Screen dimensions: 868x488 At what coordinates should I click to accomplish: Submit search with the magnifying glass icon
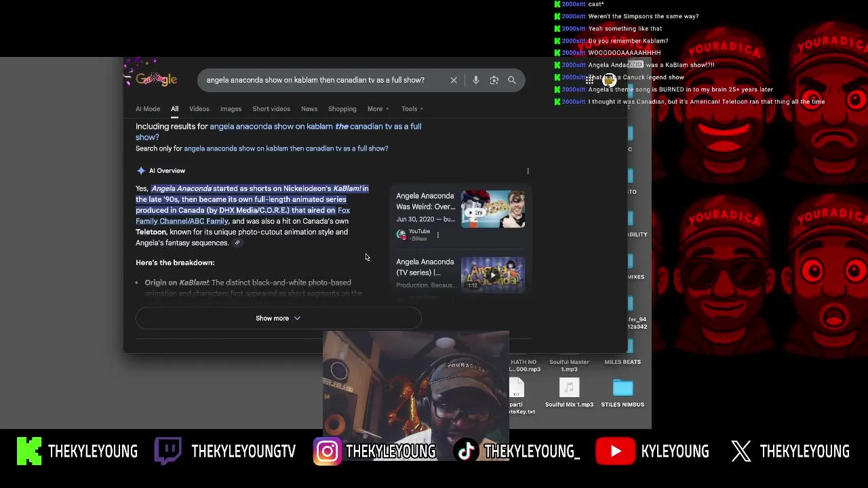(512, 80)
